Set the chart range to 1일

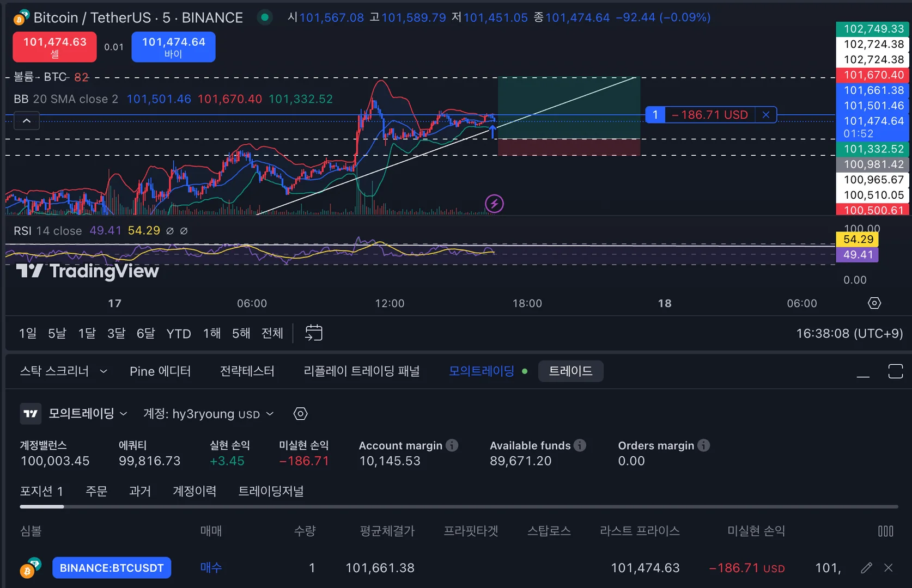click(x=28, y=333)
